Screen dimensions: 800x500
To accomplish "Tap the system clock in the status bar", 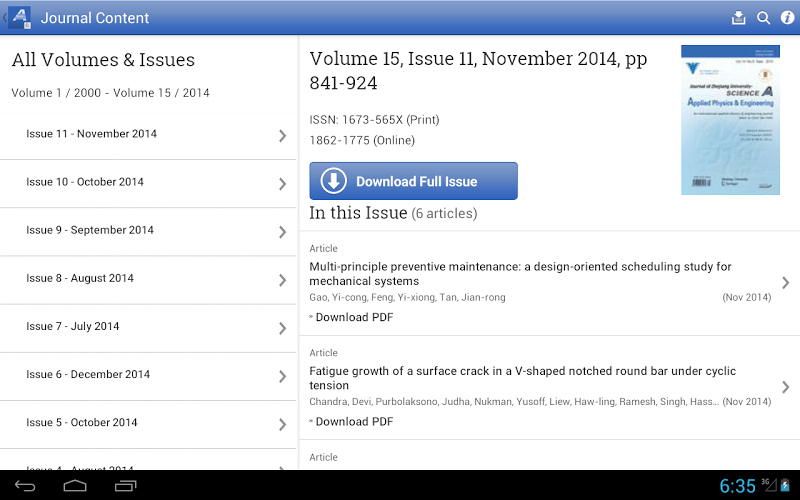I will tap(737, 486).
